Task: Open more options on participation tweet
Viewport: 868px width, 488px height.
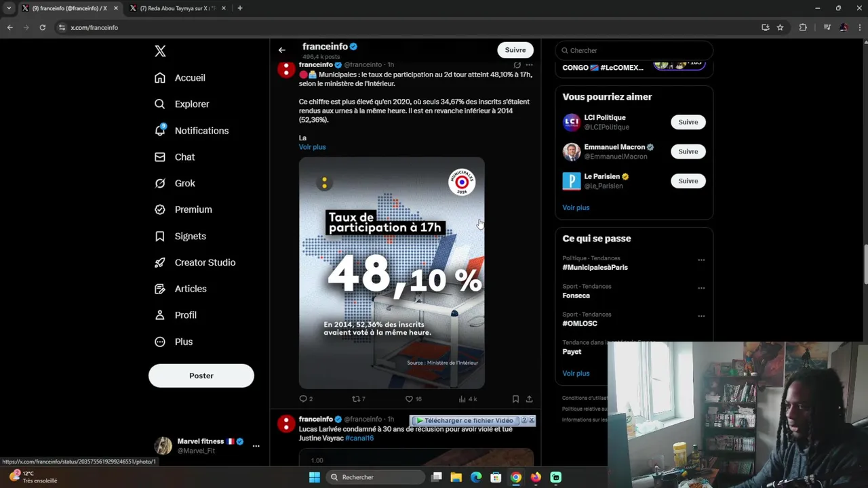Action: click(530, 65)
